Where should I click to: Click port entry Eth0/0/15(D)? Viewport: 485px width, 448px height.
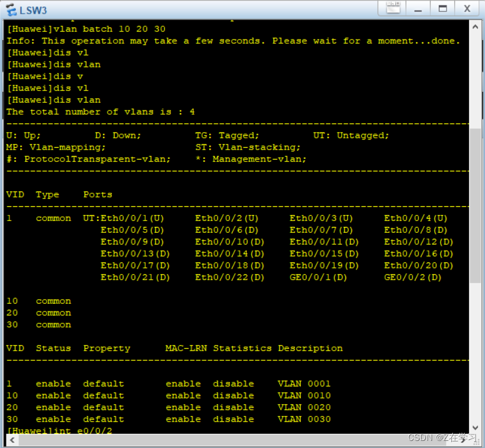click(x=324, y=254)
